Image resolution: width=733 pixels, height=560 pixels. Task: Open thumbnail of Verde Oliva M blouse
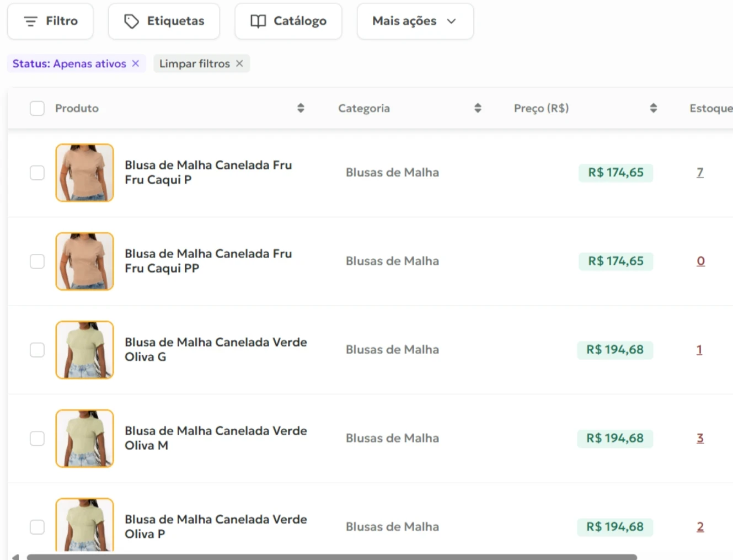84,439
